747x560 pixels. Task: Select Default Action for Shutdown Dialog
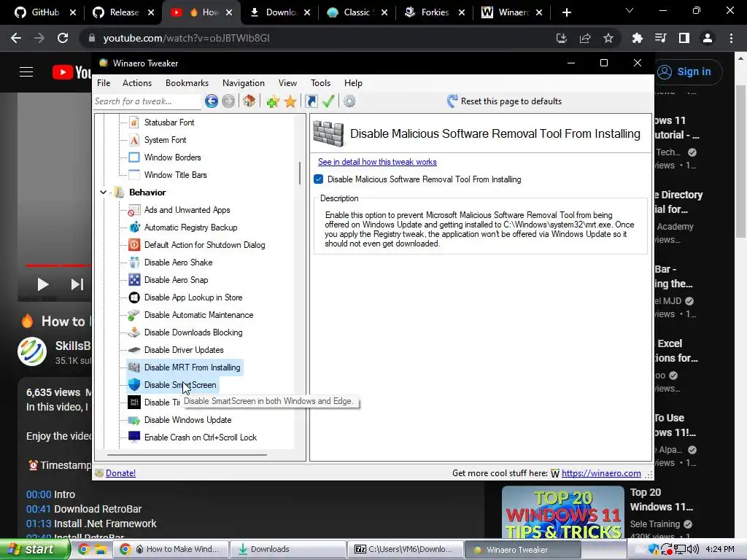click(204, 245)
